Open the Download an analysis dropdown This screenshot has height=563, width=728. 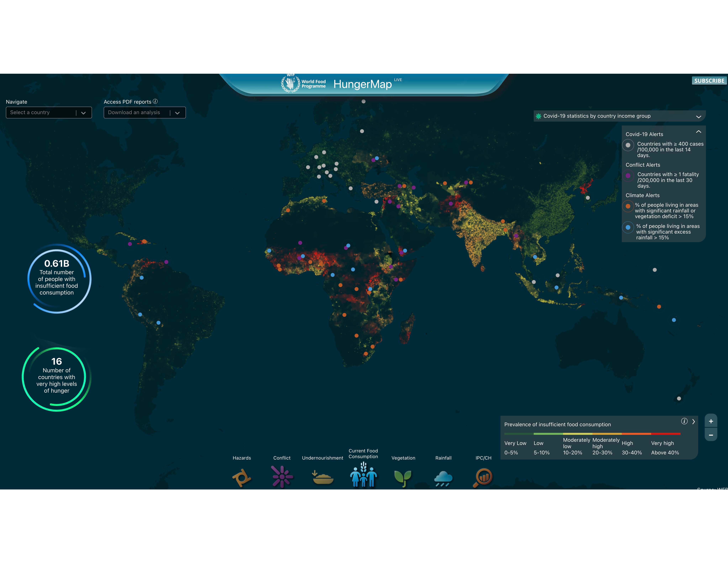point(144,113)
